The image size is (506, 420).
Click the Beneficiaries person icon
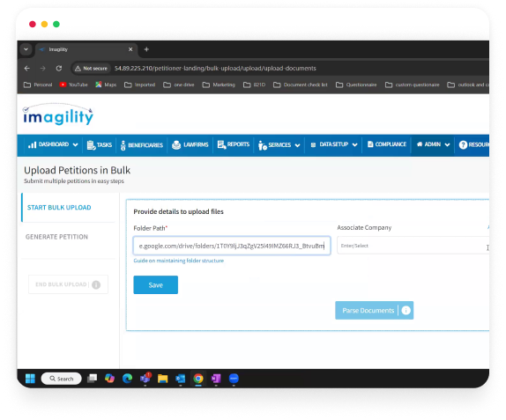pyautogui.click(x=123, y=145)
